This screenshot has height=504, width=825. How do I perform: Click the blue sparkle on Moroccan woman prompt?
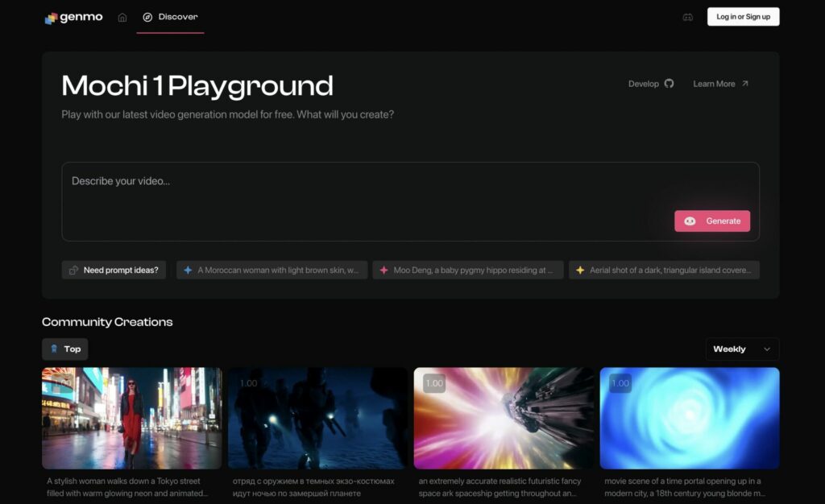tap(188, 271)
